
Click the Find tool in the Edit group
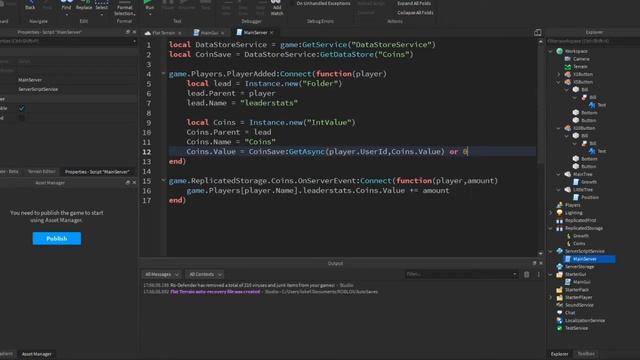click(66, 6)
